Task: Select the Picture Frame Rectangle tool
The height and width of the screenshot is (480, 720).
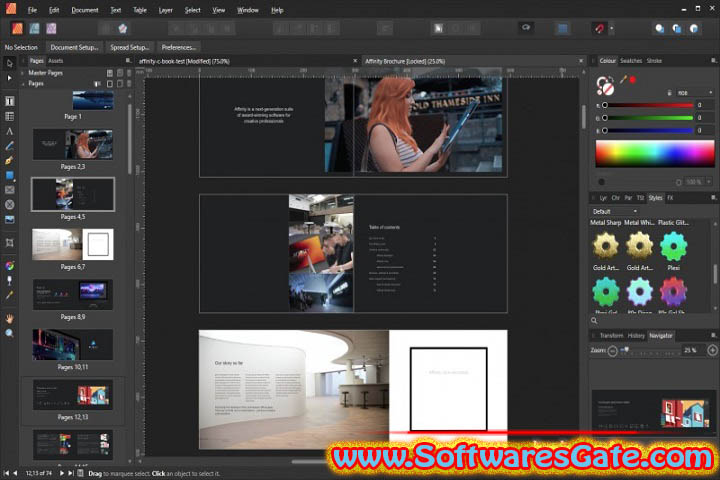Action: click(9, 190)
